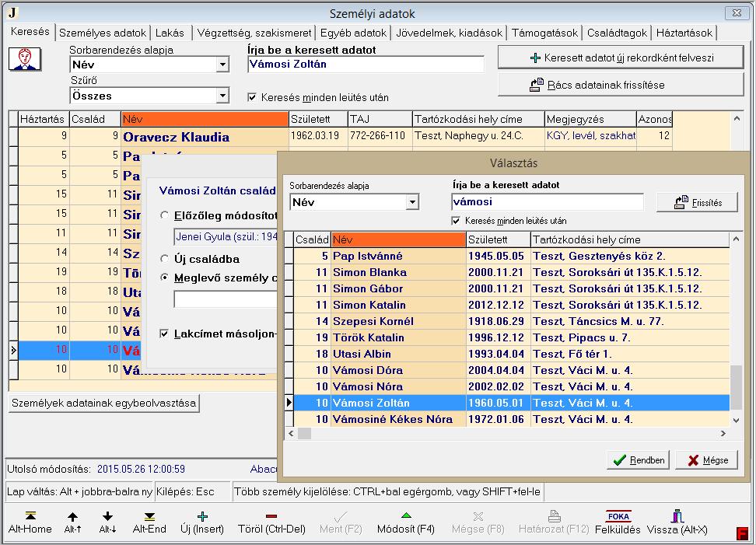Click Frissítés in Választás dialog
Image resolution: width=756 pixels, height=545 pixels.
pos(697,202)
